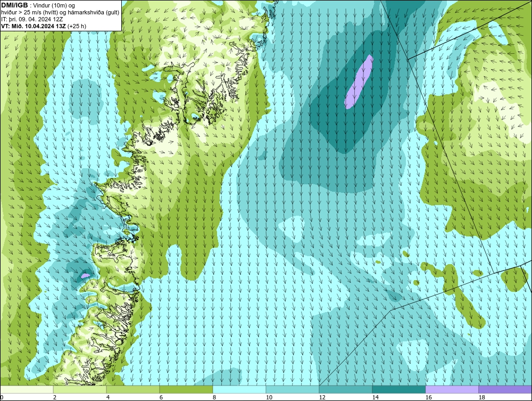Click the legend label '18'
The image size is (532, 401).
482,397
